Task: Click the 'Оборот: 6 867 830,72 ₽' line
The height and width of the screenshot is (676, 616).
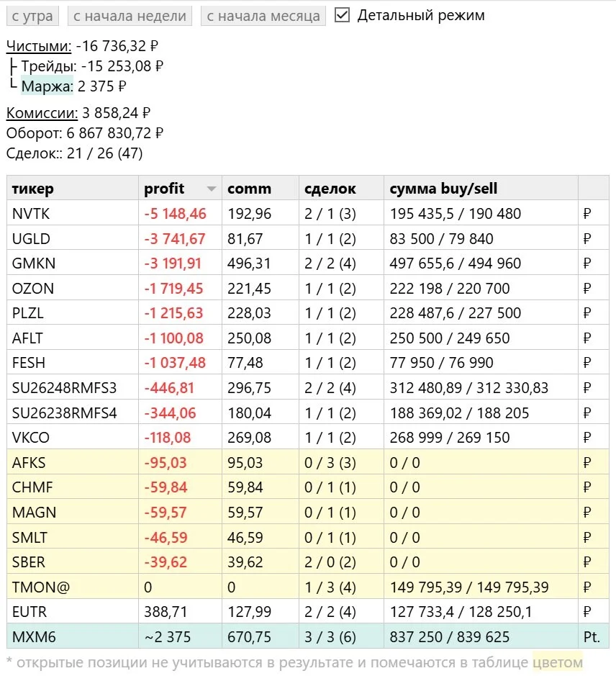Action: [85, 132]
